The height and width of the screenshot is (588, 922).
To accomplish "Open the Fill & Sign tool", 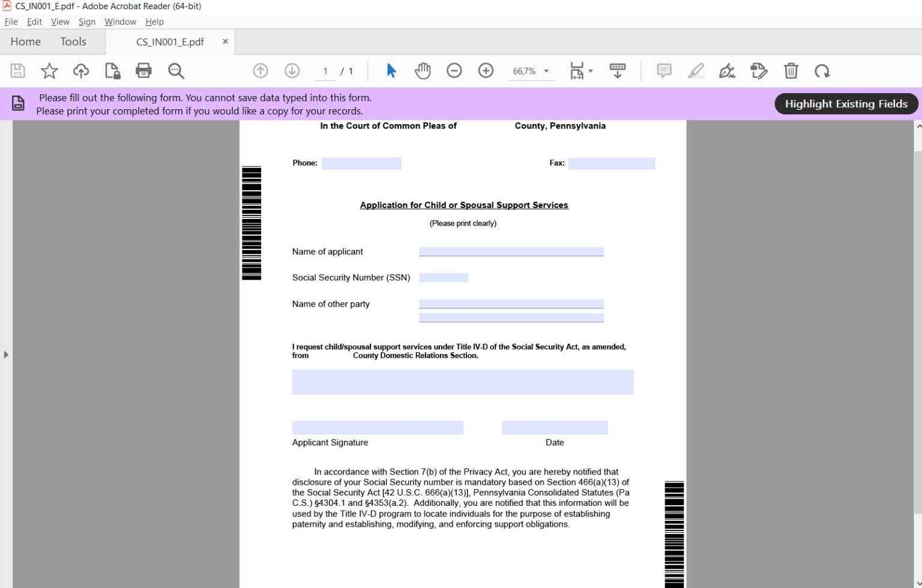I will click(727, 71).
